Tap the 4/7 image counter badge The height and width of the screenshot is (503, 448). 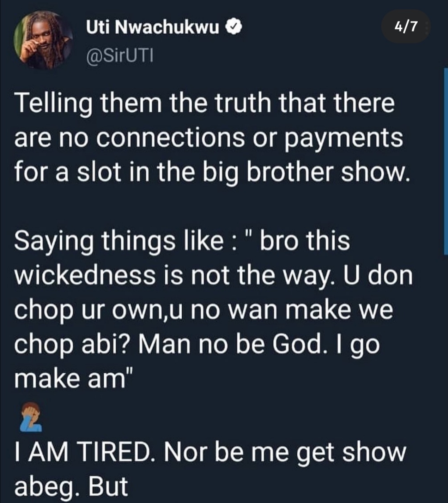pyautogui.click(x=405, y=27)
